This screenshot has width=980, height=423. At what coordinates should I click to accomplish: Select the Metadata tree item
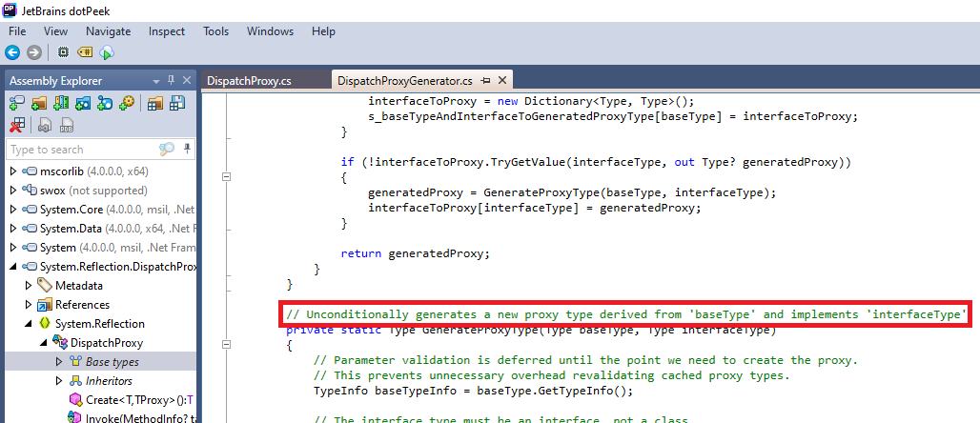(x=70, y=286)
